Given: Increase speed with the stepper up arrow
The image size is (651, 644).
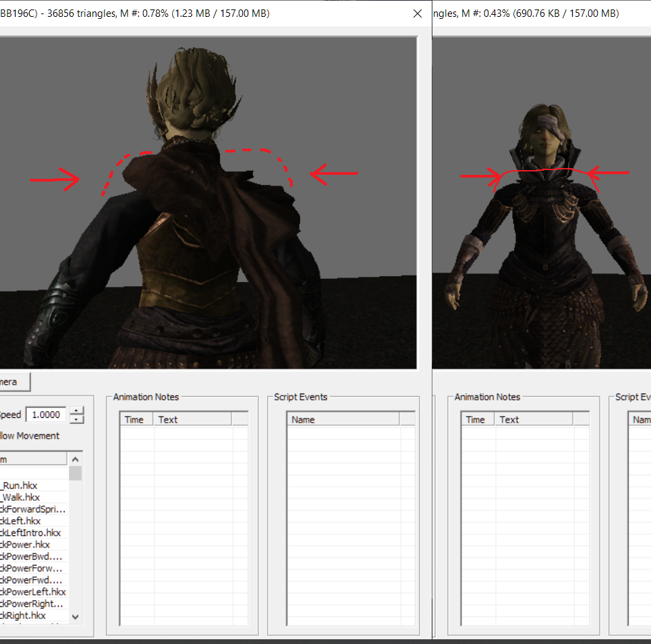Looking at the screenshot, I should 76,410.
